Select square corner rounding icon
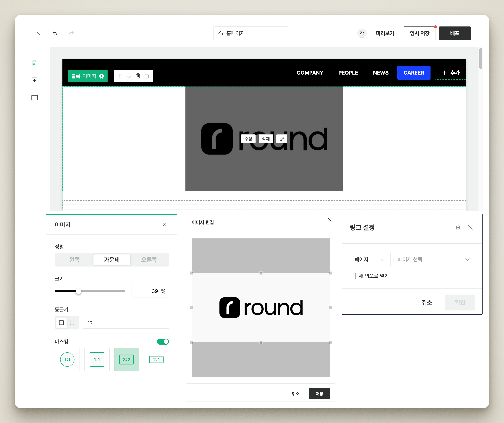 (x=62, y=323)
